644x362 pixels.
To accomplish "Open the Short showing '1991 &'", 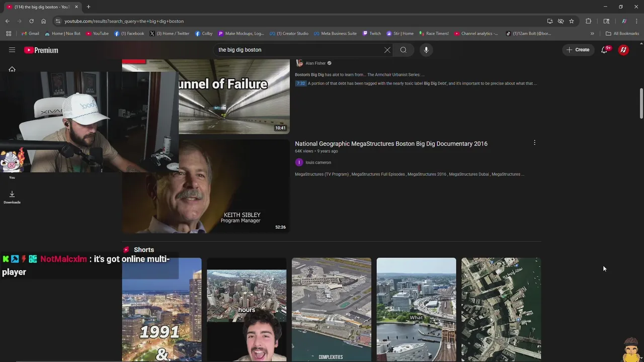I will click(162, 310).
